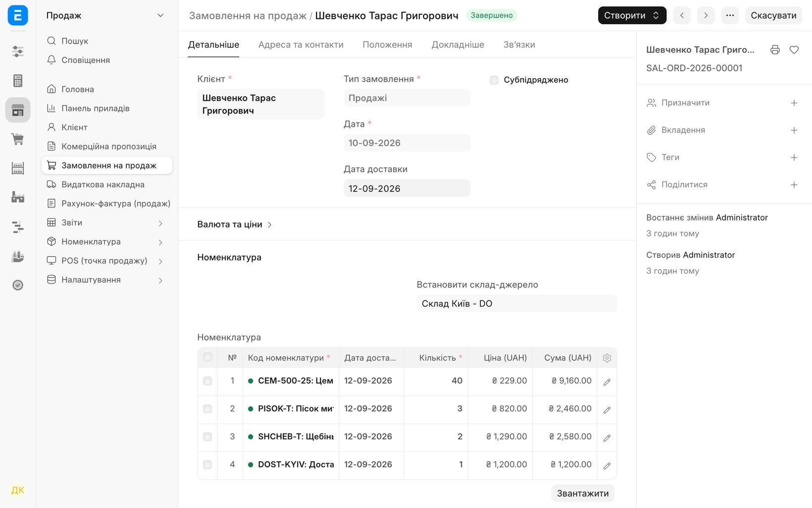Open the Продаж workspace dropdown
This screenshot has height=508, width=812.
(x=105, y=15)
